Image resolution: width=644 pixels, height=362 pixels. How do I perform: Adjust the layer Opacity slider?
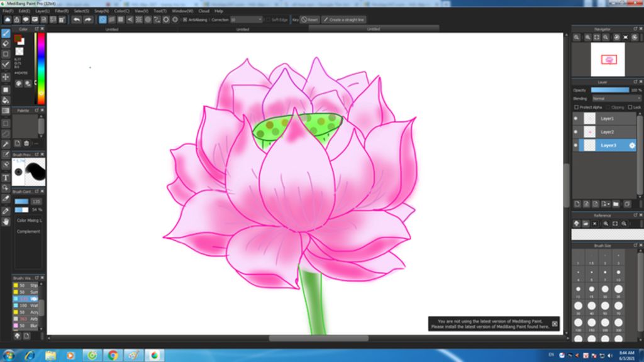point(609,90)
